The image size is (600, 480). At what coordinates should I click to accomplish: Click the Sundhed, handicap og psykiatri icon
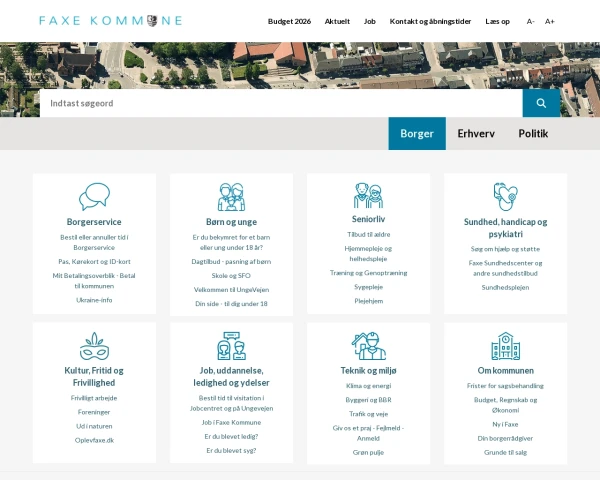tap(505, 195)
